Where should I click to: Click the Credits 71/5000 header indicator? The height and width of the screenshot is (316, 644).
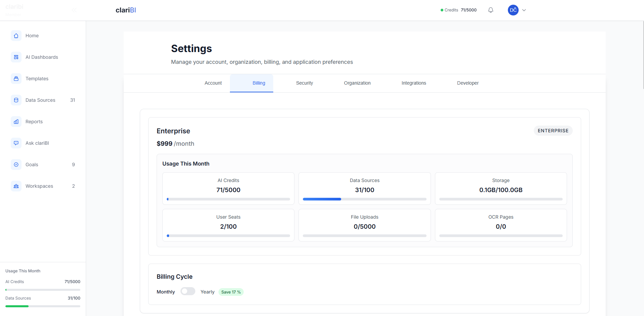click(x=458, y=10)
